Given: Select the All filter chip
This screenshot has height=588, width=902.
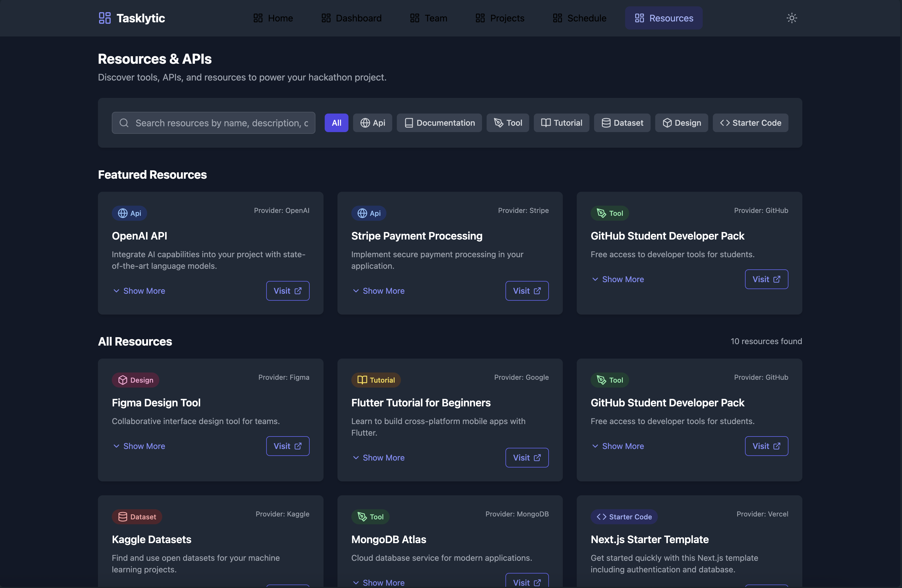Looking at the screenshot, I should [336, 123].
